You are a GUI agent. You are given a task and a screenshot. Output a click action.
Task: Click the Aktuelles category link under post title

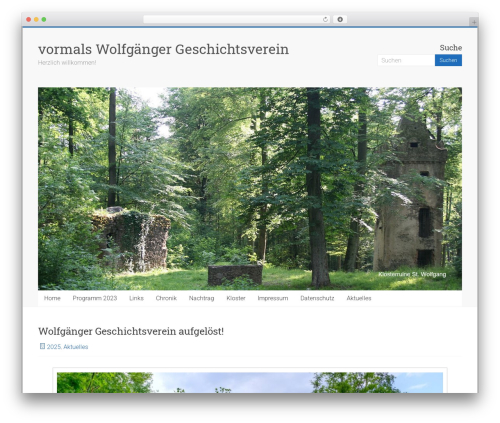tap(76, 347)
